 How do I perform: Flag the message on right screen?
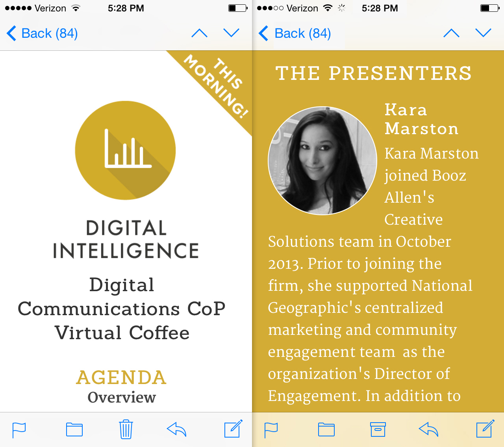point(271,430)
